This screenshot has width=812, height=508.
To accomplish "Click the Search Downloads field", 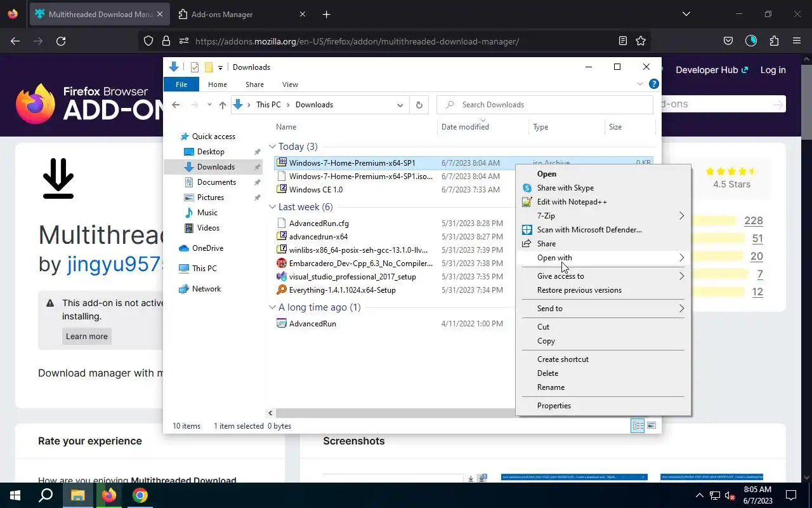I will pyautogui.click(x=545, y=105).
